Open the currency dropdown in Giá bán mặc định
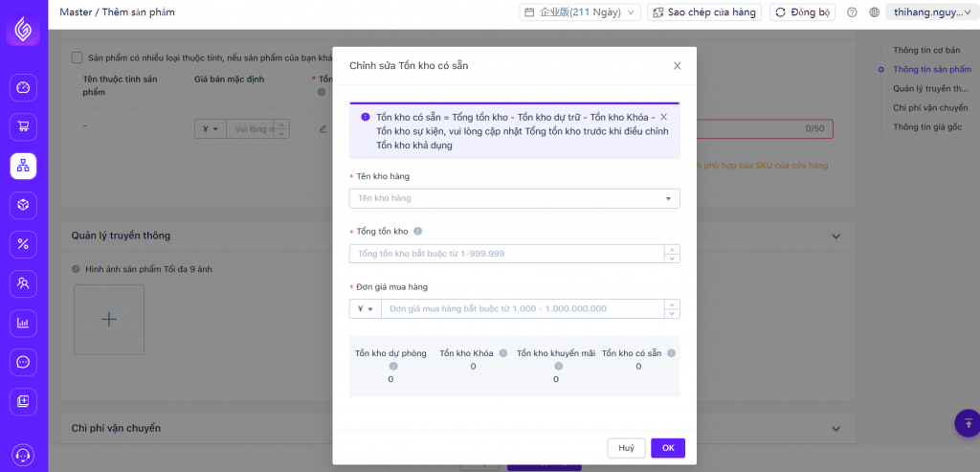Screen dimensions: 980x472 click(211, 129)
